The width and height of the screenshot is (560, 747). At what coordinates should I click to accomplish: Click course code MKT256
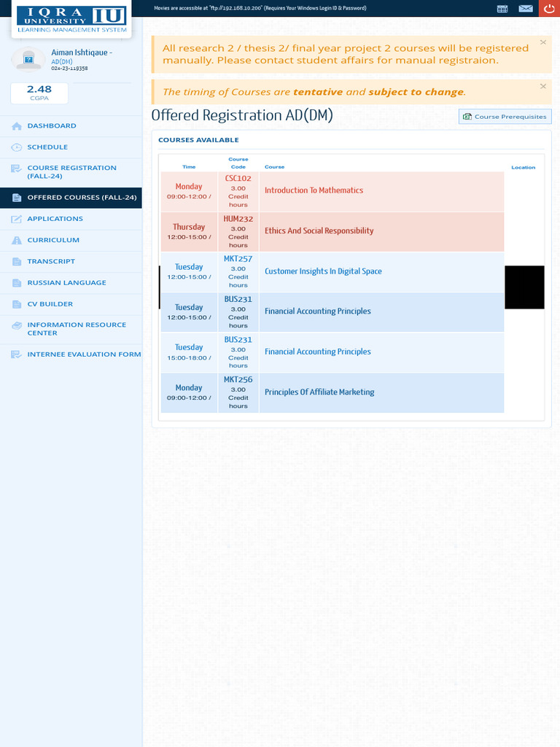238,379
